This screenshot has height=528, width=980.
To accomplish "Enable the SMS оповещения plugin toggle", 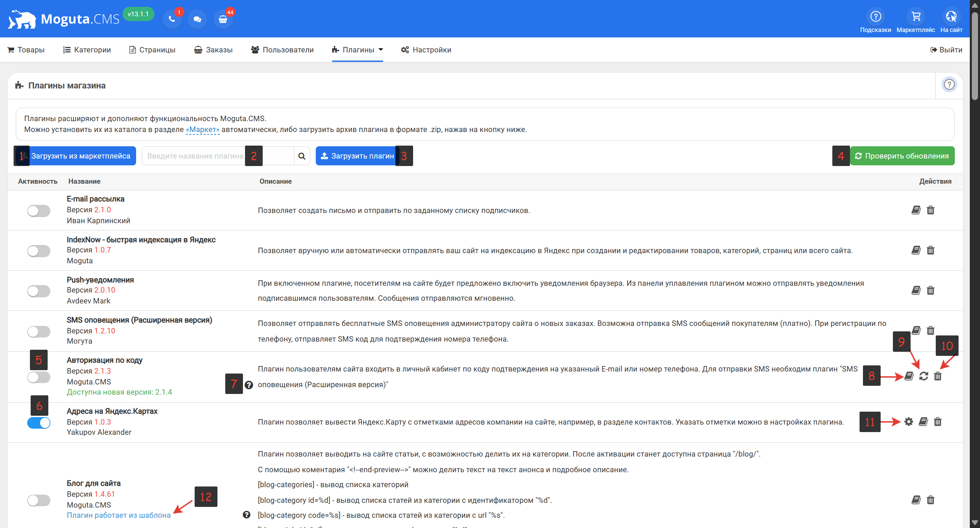I will point(39,331).
